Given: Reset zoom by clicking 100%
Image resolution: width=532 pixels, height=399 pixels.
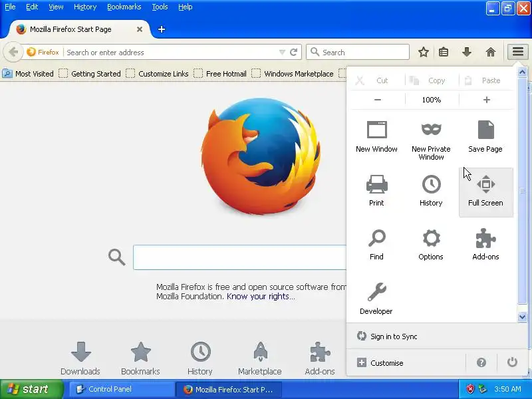Looking at the screenshot, I should pos(432,100).
